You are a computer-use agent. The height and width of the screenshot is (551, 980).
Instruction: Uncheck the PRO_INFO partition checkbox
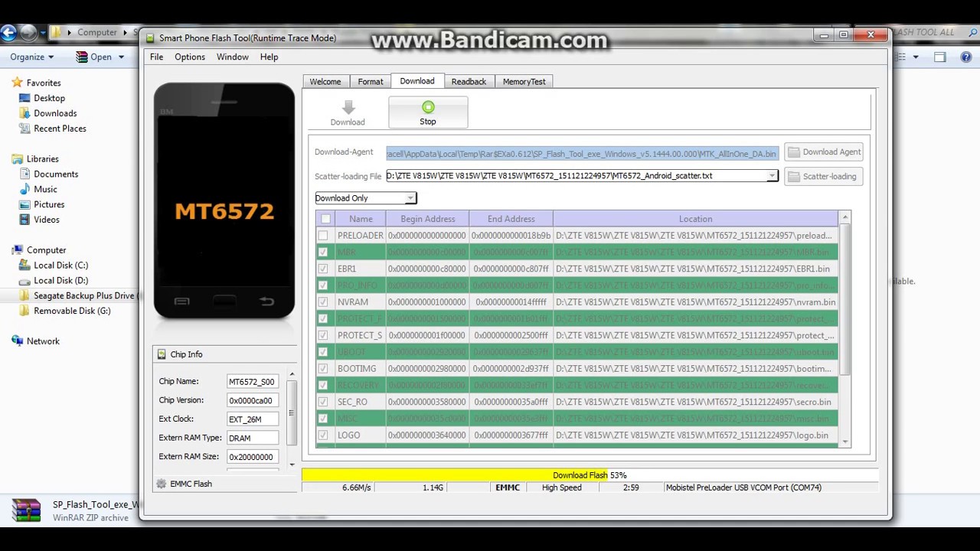point(323,285)
